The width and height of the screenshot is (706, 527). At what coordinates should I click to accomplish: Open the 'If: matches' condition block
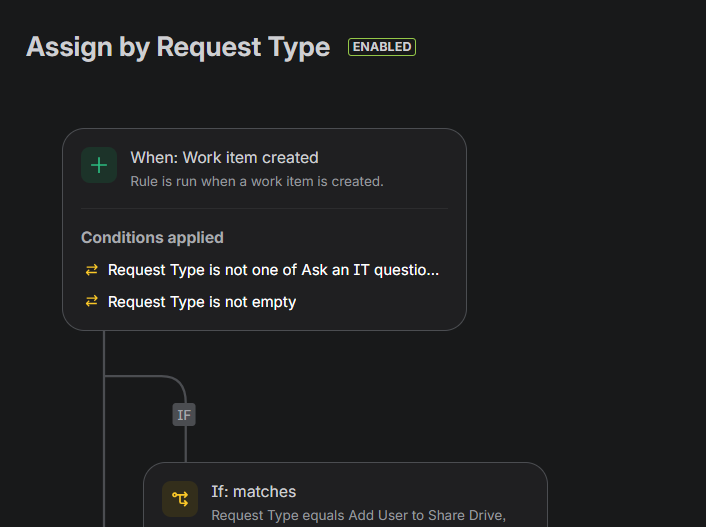[345, 495]
